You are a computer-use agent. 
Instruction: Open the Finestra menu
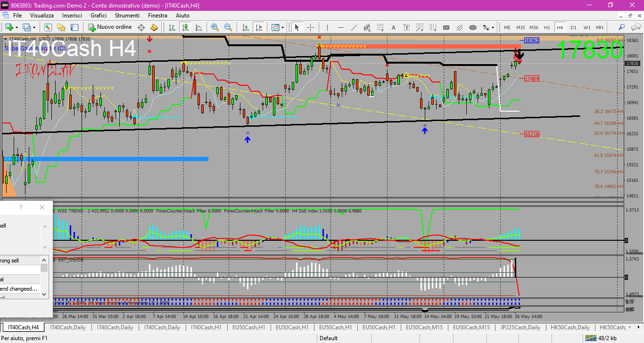pyautogui.click(x=157, y=16)
